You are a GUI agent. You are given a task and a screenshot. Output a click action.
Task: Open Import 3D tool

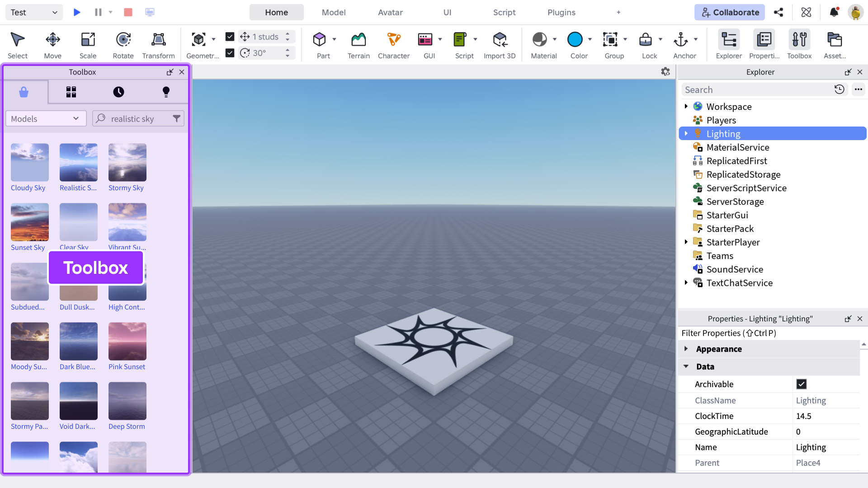500,45
